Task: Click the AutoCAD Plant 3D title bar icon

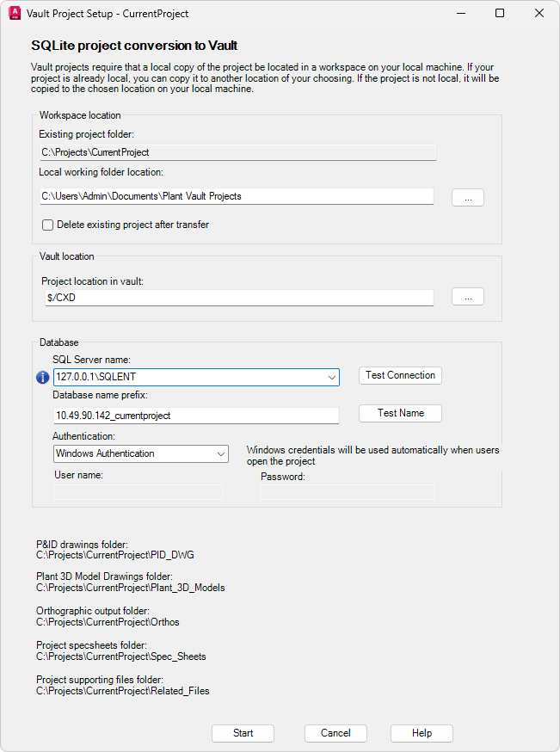Action: 15,13
